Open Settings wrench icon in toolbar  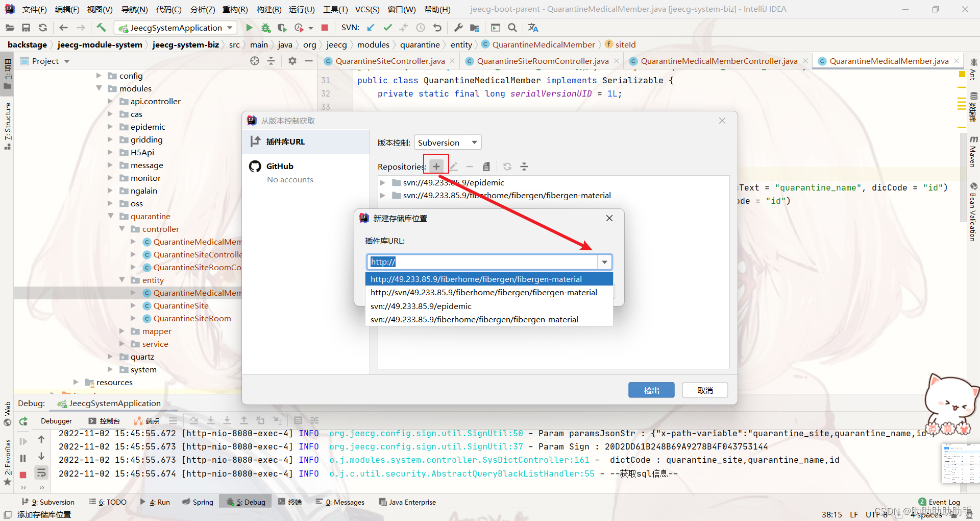[458, 28]
